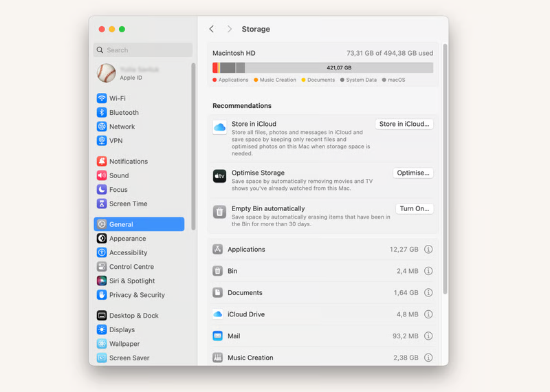Select General in the sidebar
The height and width of the screenshot is (392, 550).
click(x=139, y=224)
